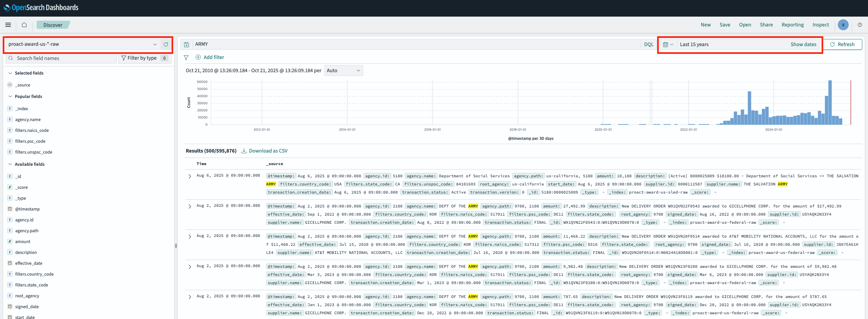Viewport: 868px width, 319px height.
Task: Open the proact-award-us-*-raw index pattern dropdown
Action: pos(81,44)
